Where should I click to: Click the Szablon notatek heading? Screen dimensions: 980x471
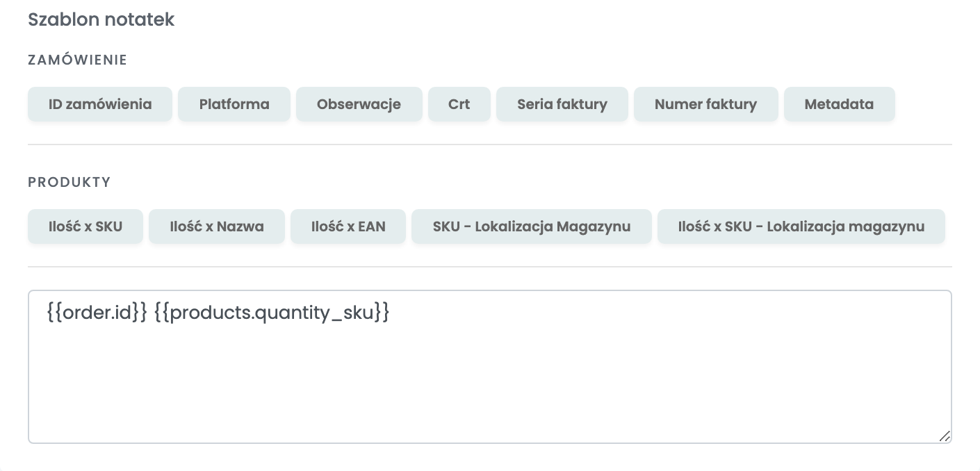tap(101, 19)
